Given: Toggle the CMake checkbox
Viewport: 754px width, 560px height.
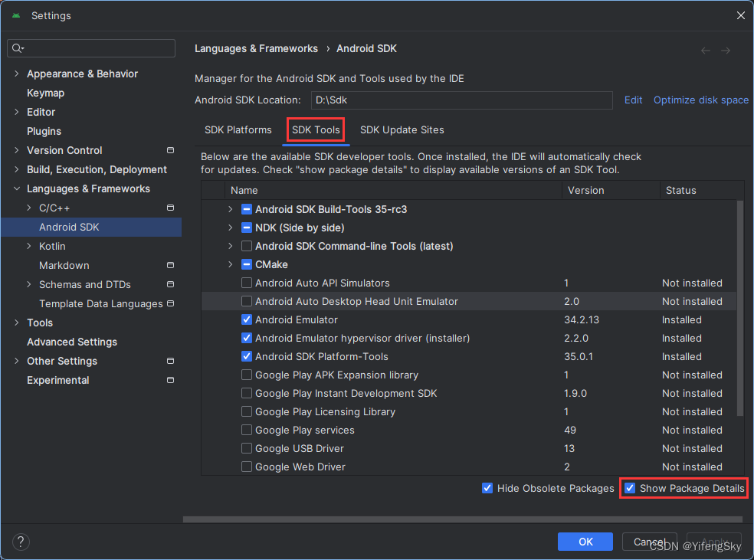Looking at the screenshot, I should pos(247,265).
